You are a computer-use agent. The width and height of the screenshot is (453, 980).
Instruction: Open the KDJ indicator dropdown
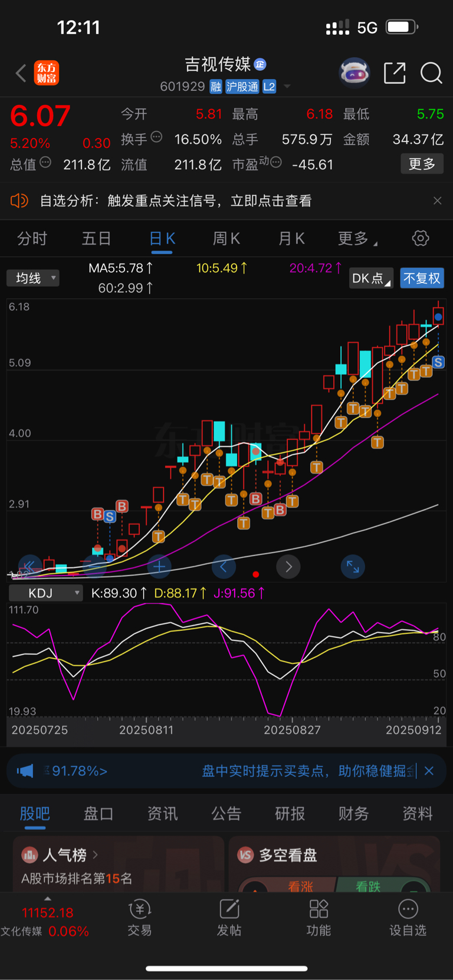45,593
